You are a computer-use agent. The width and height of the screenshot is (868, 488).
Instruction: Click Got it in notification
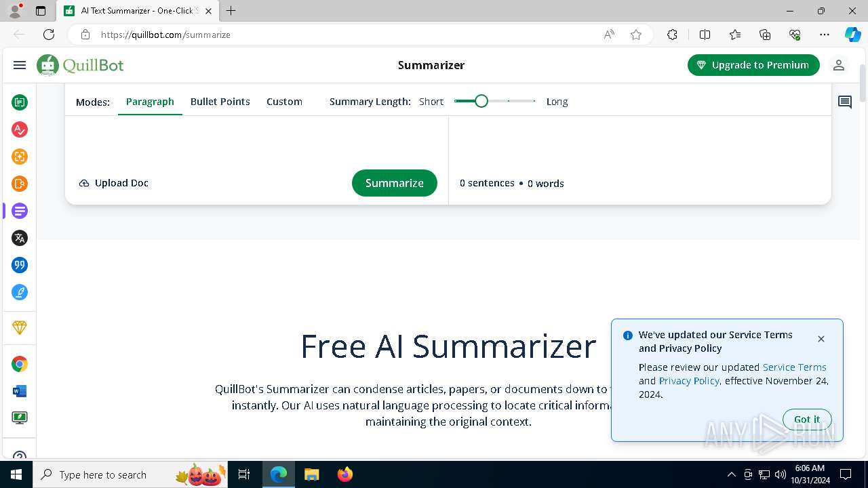(x=807, y=420)
